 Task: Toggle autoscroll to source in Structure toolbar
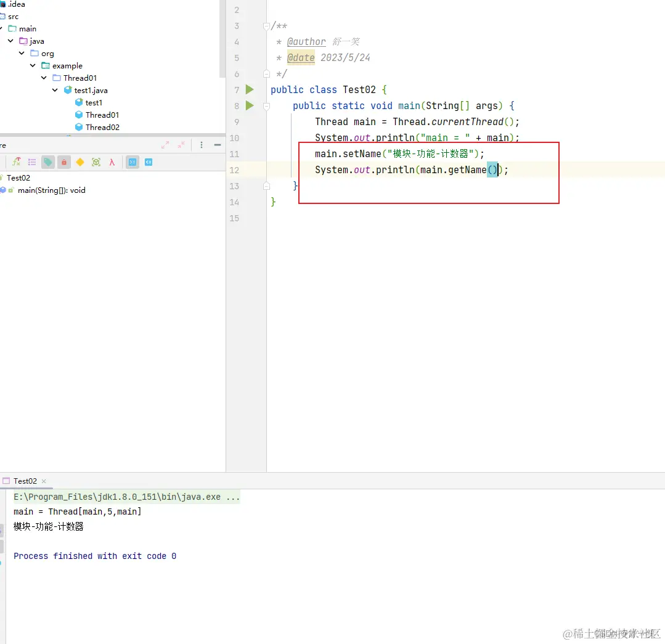133,162
